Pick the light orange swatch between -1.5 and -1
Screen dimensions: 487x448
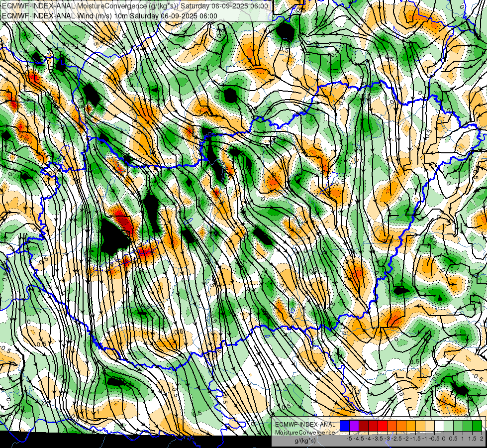click(420, 426)
